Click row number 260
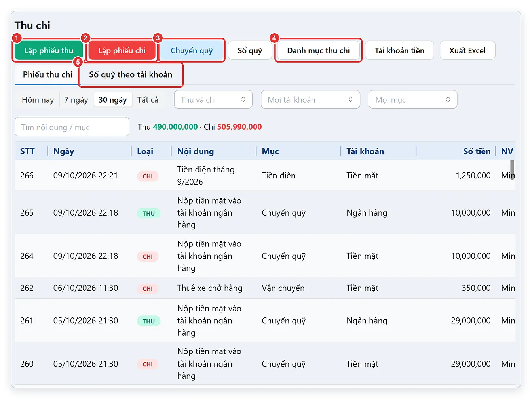 coord(27,364)
